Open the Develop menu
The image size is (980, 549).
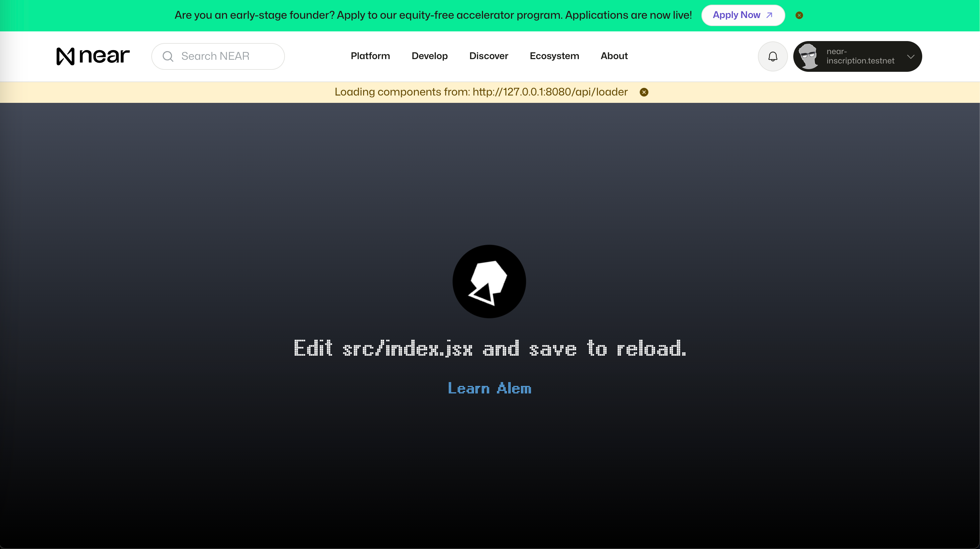point(429,56)
